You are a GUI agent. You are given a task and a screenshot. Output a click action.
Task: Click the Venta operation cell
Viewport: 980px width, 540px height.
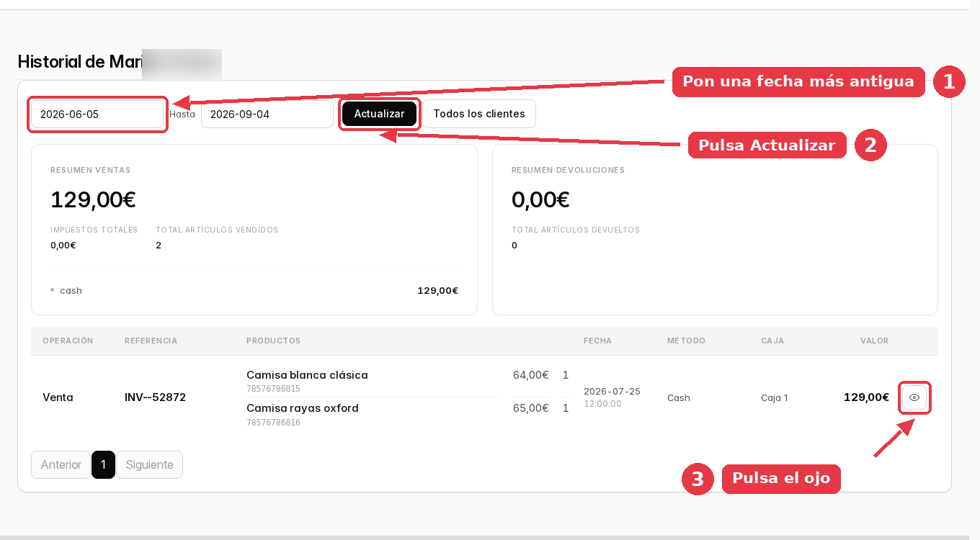(58, 397)
